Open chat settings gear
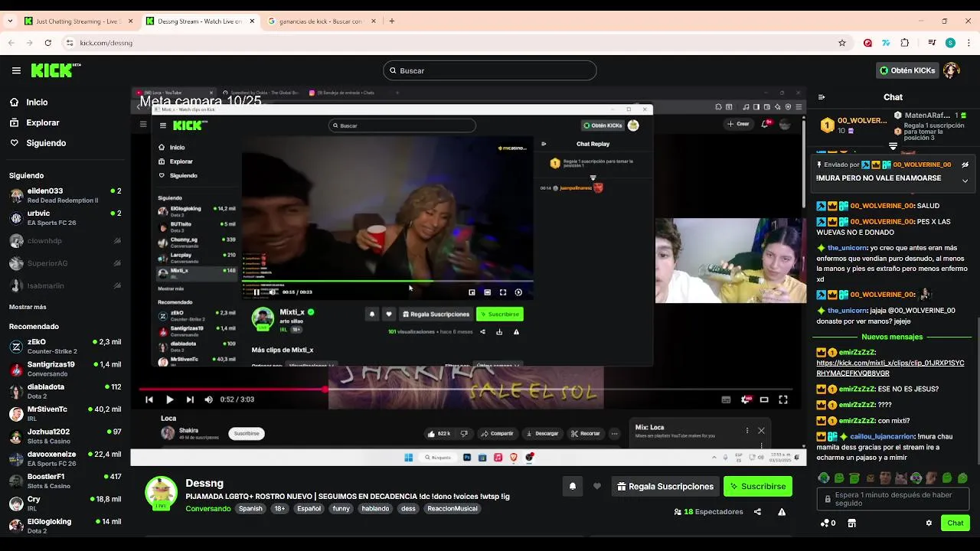980x551 pixels. [x=929, y=523]
